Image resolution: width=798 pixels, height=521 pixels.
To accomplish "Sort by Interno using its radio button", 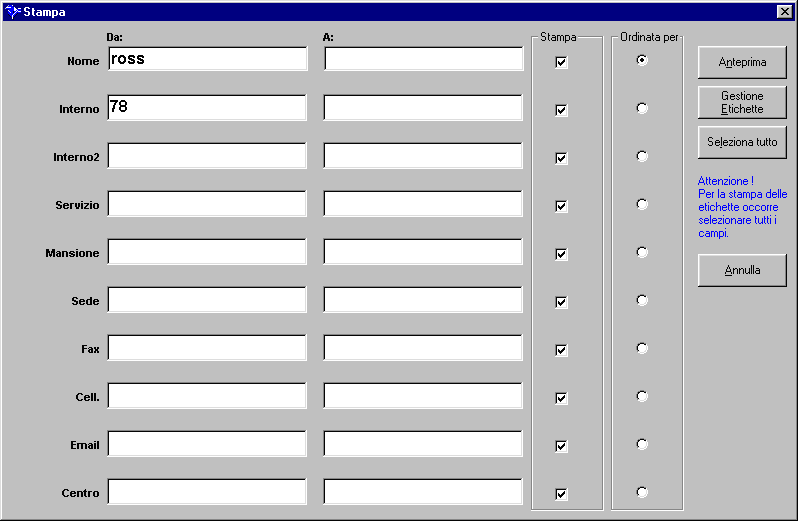I will 642,108.
